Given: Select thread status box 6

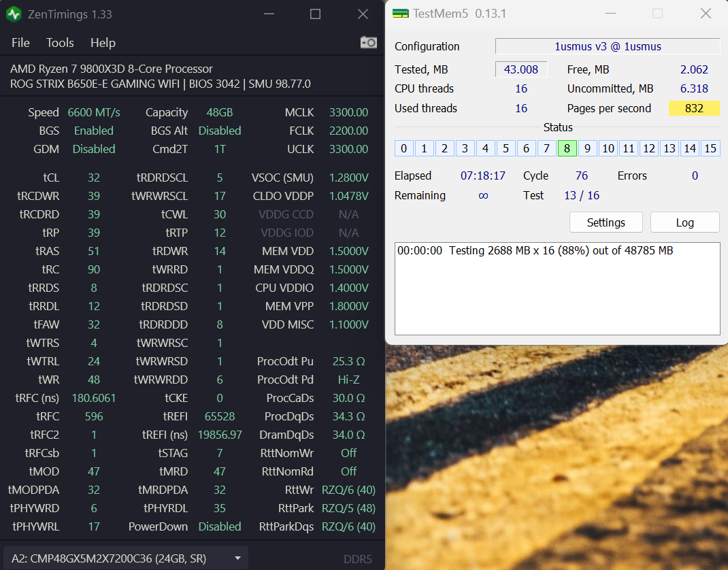Looking at the screenshot, I should tap(526, 148).
